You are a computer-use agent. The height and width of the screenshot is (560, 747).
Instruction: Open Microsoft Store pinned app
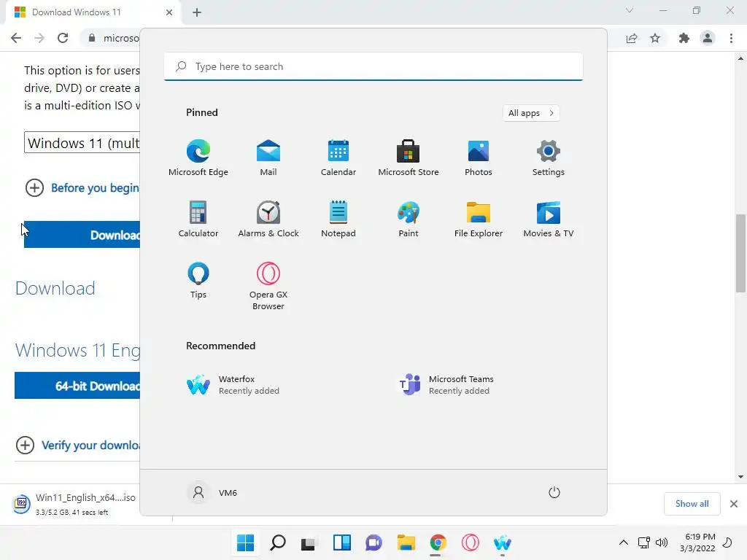409,158
